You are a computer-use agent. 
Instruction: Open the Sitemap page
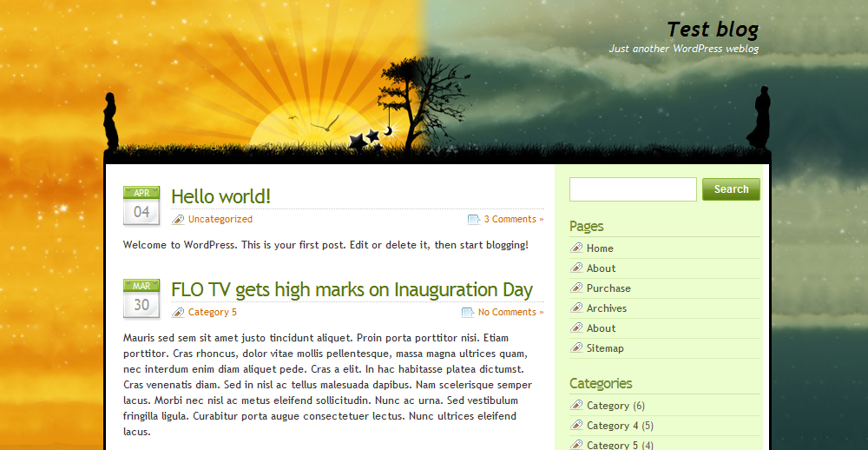(x=605, y=348)
